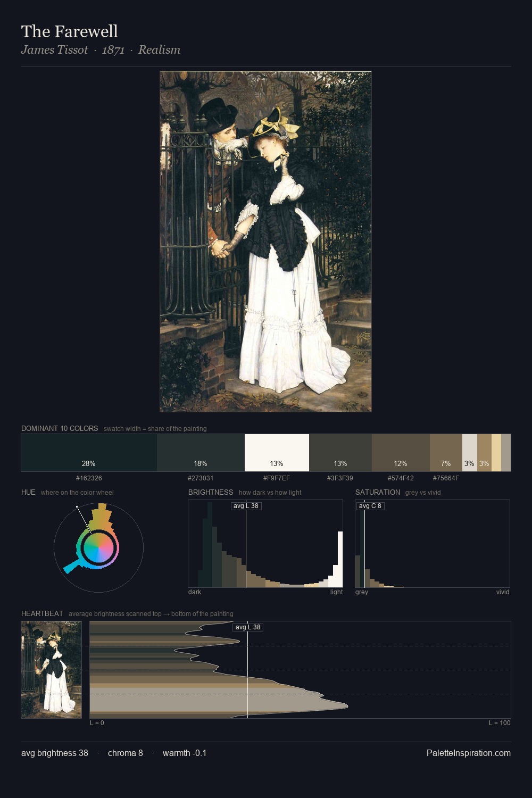Click the 'BRIGHTNESS' section heading

tap(211, 492)
